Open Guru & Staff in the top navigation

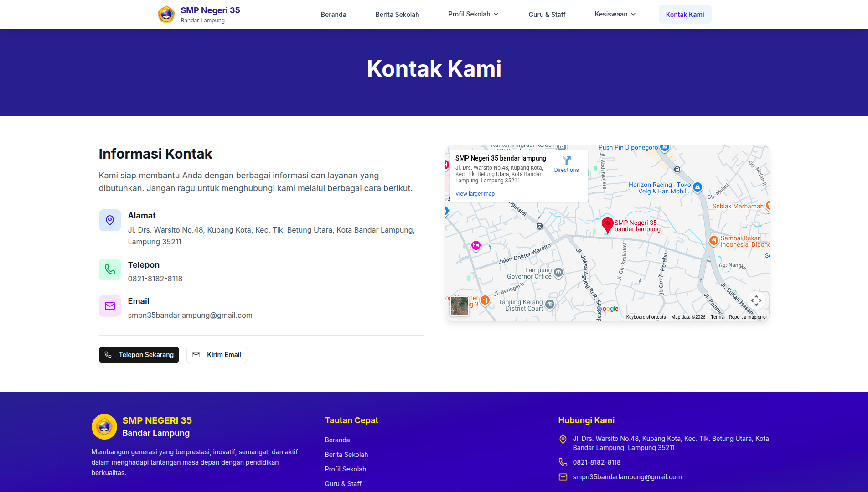(x=547, y=15)
